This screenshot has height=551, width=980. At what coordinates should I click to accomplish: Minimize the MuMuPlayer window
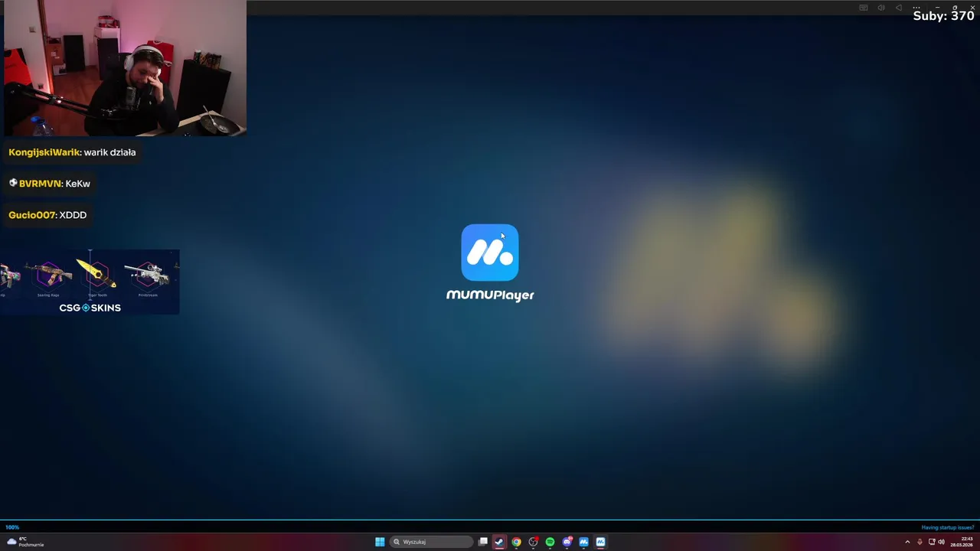pos(937,8)
